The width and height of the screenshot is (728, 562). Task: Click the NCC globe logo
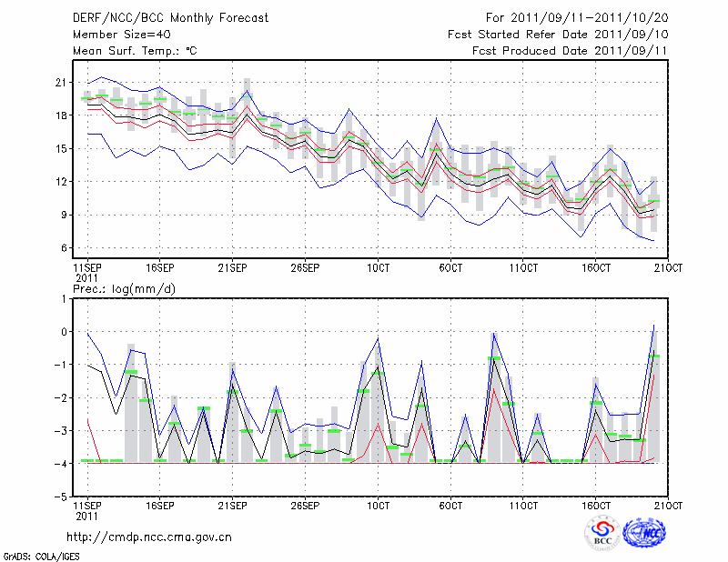[x=649, y=533]
